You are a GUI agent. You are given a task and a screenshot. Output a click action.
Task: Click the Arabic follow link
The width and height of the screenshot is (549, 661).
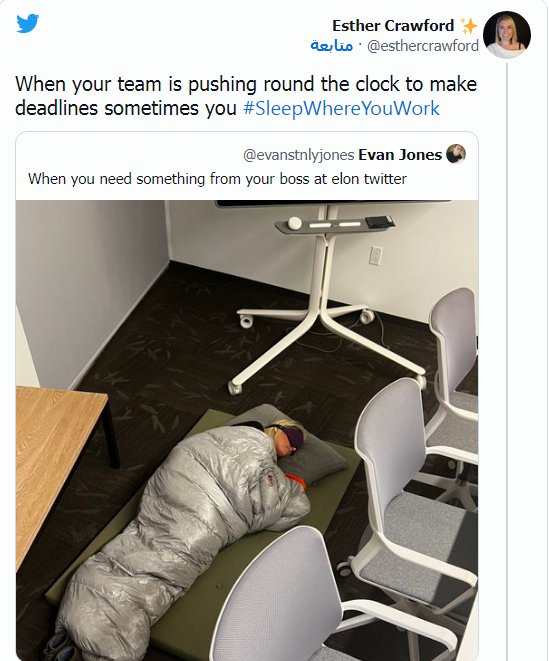click(331, 46)
